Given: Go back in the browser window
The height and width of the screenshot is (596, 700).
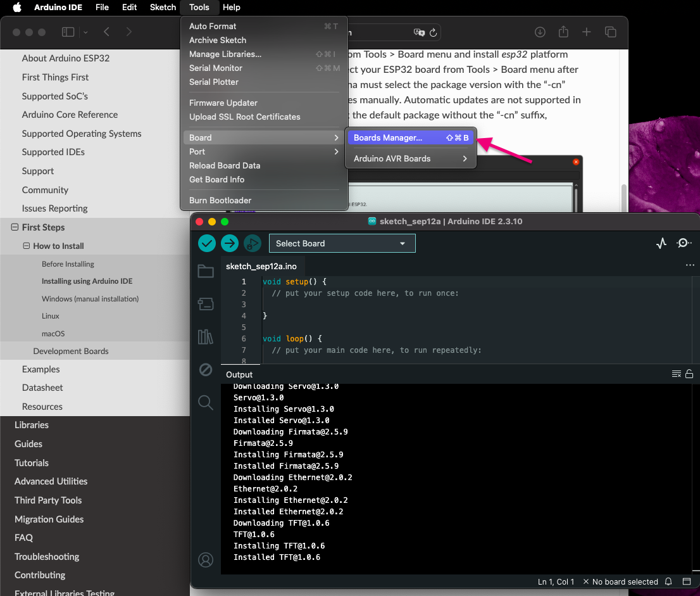Looking at the screenshot, I should click(106, 32).
